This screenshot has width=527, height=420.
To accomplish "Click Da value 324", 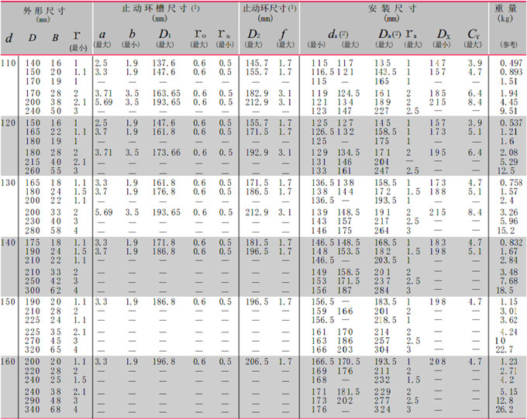I will tap(383, 410).
